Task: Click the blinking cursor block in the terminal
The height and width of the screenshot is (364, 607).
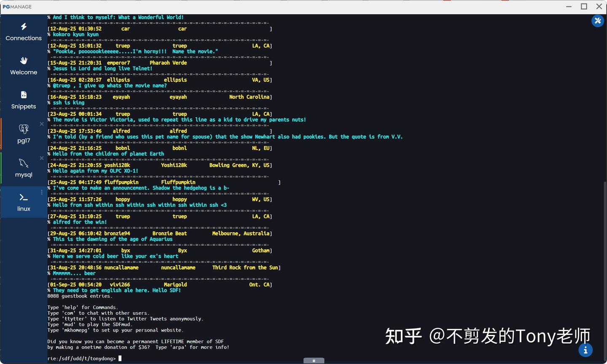Action: (x=120, y=358)
